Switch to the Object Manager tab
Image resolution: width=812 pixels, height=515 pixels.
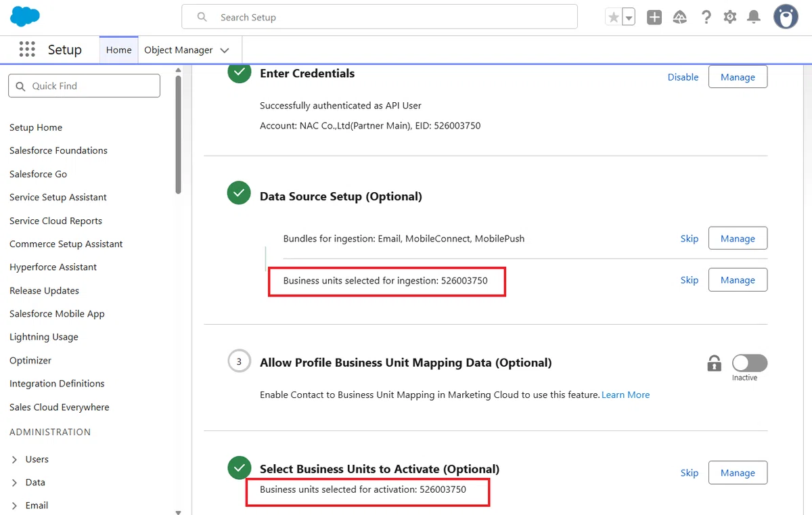[x=179, y=50]
